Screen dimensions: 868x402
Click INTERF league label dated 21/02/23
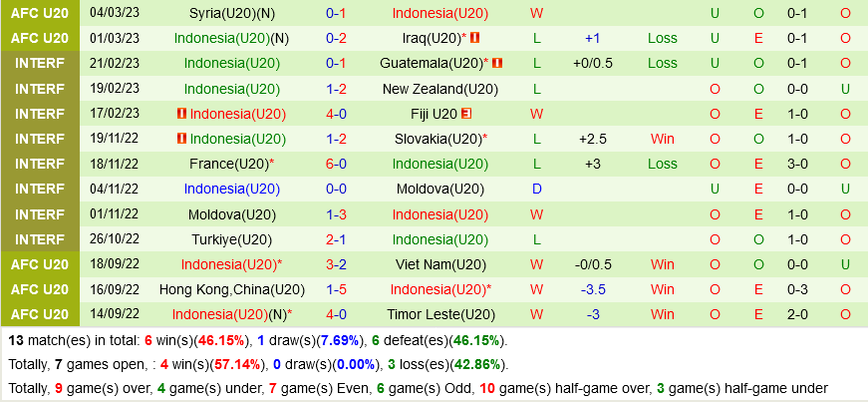click(41, 63)
